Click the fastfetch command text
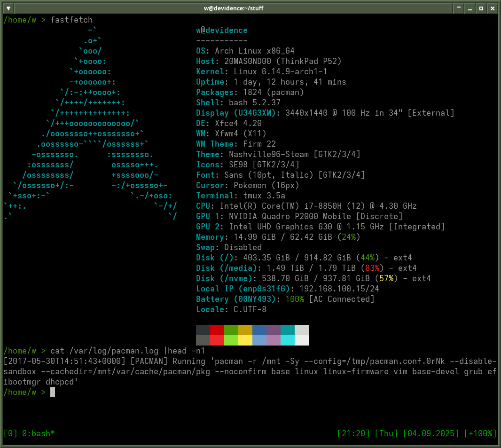 pyautogui.click(x=71, y=20)
